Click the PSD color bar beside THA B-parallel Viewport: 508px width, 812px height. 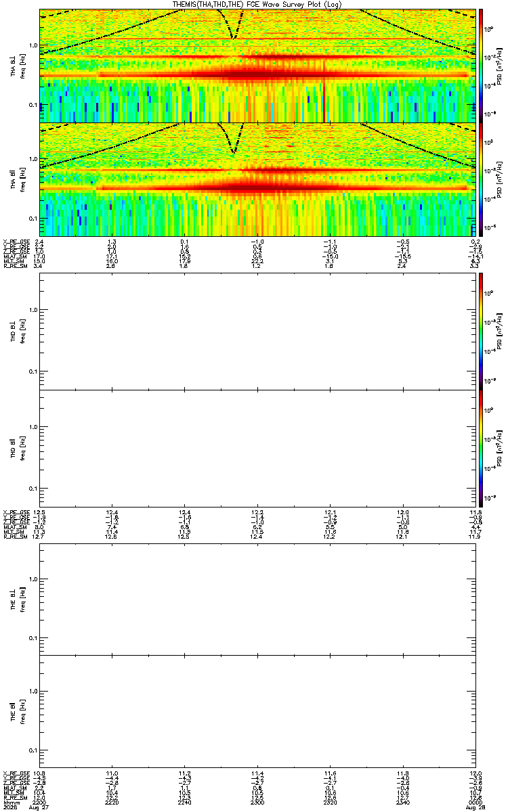[x=481, y=179]
